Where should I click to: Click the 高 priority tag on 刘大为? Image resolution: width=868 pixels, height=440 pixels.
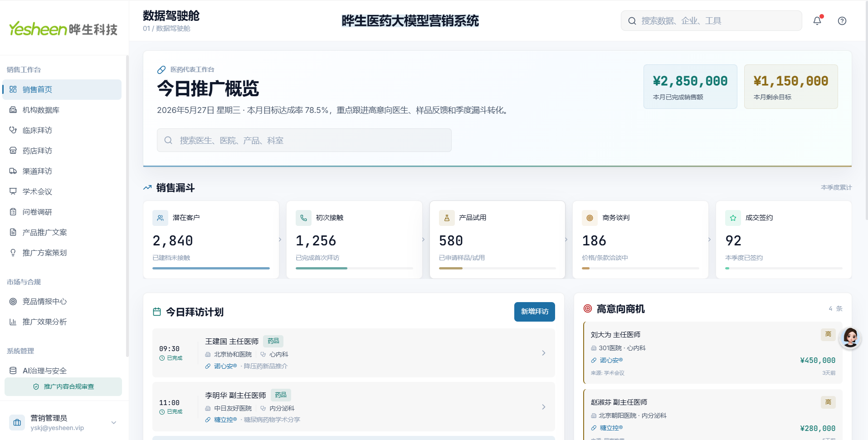coord(828,334)
